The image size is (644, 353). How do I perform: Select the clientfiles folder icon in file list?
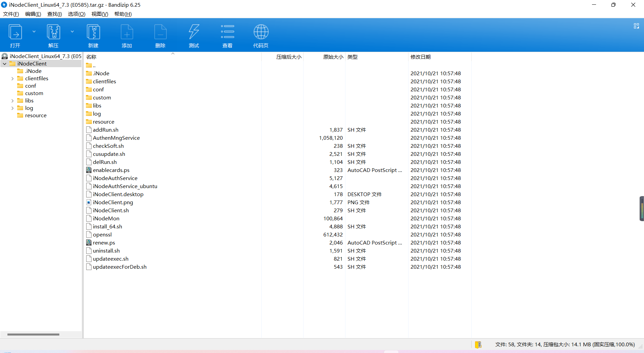89,81
